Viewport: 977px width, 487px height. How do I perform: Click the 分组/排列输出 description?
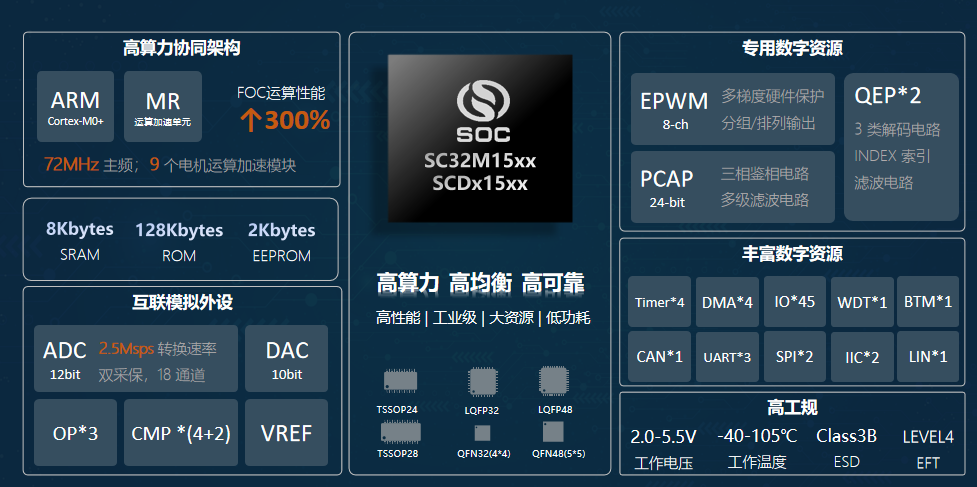(x=768, y=123)
